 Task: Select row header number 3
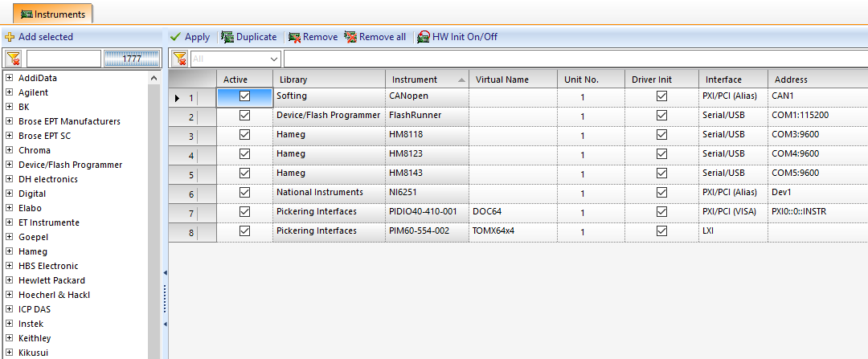192,136
